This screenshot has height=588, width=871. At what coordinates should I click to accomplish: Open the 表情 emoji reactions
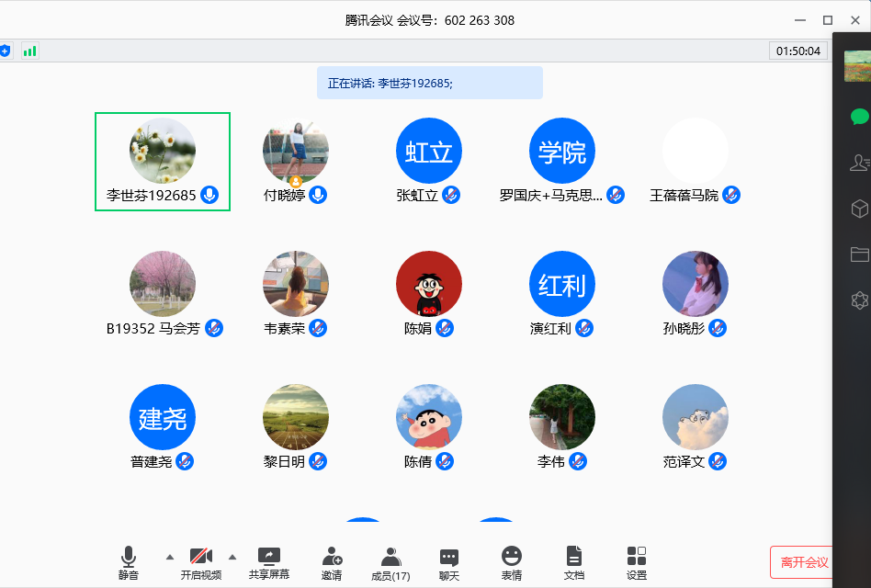click(x=512, y=556)
